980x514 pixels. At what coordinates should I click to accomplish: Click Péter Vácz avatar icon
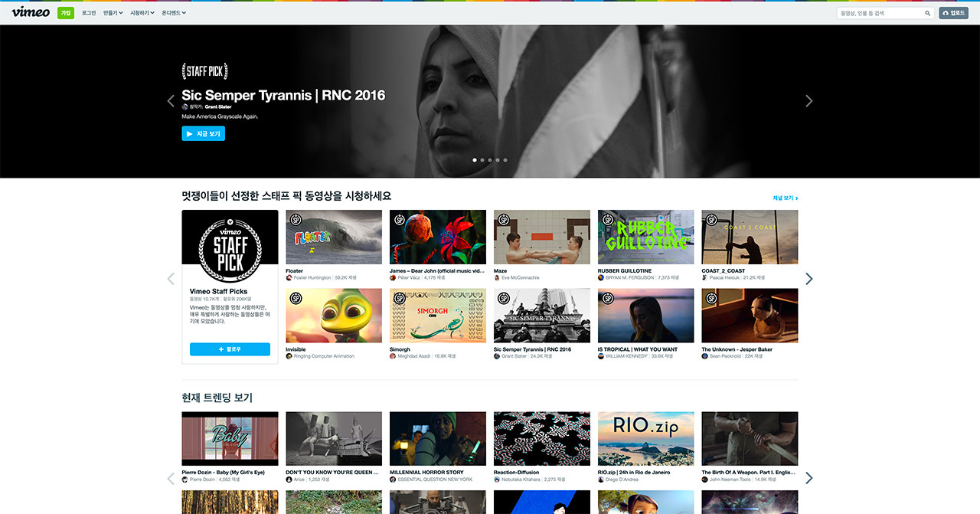393,278
